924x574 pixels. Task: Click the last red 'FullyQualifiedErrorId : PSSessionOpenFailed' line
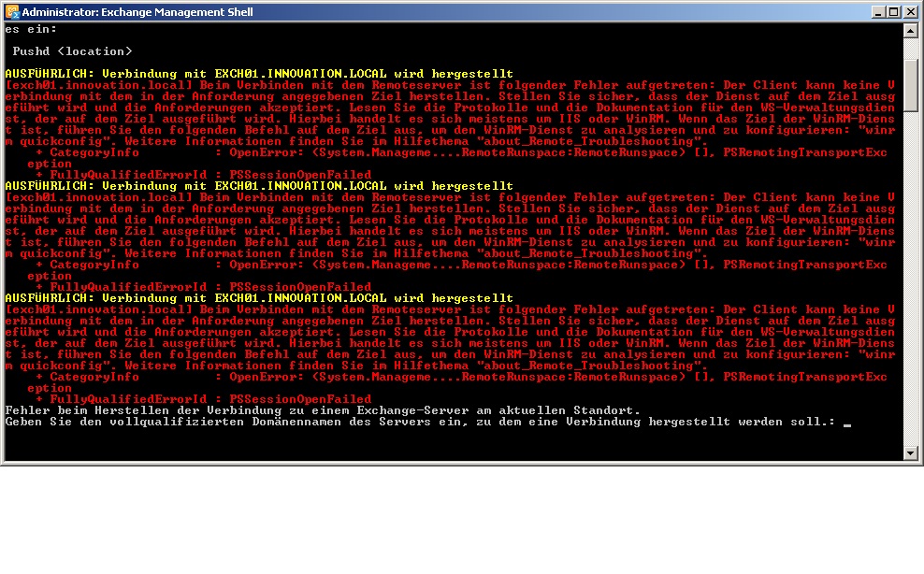204,399
